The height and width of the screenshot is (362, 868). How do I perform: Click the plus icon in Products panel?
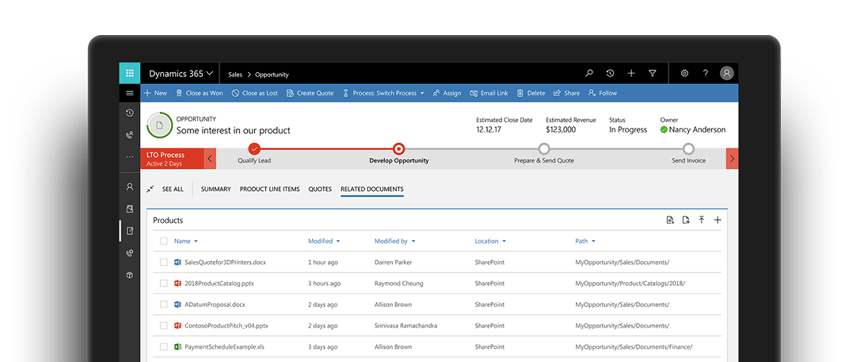(x=717, y=220)
